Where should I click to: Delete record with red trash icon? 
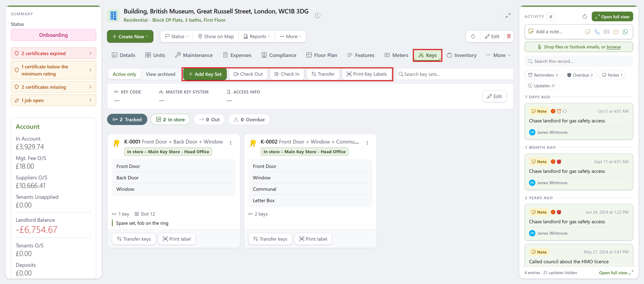509,36
